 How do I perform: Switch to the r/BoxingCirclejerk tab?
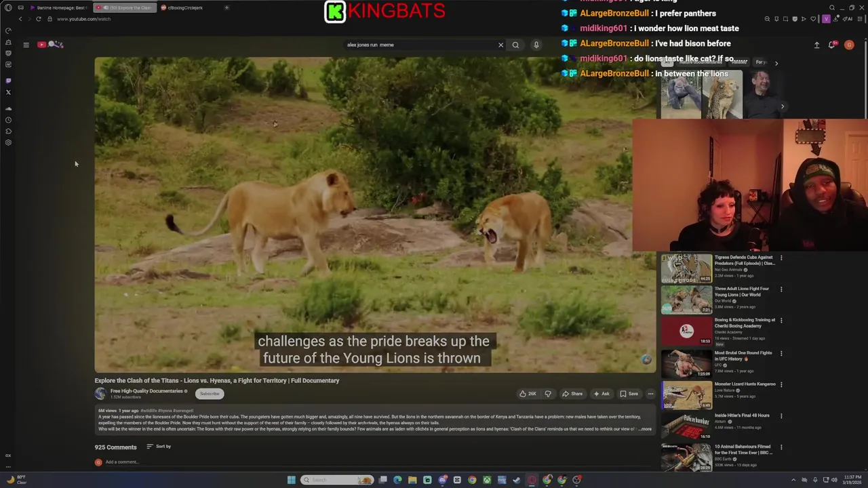click(182, 7)
